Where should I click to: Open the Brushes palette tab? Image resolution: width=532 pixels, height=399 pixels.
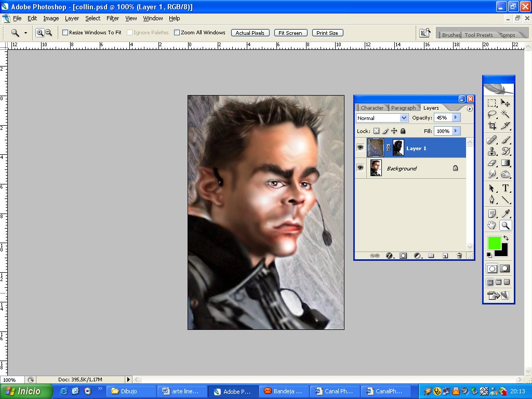(x=451, y=35)
